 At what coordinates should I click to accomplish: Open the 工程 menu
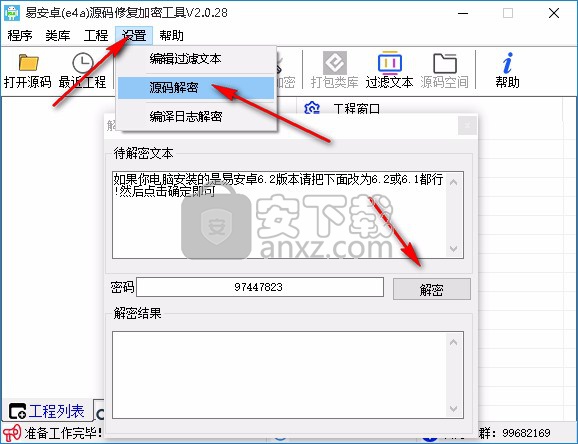tap(96, 36)
